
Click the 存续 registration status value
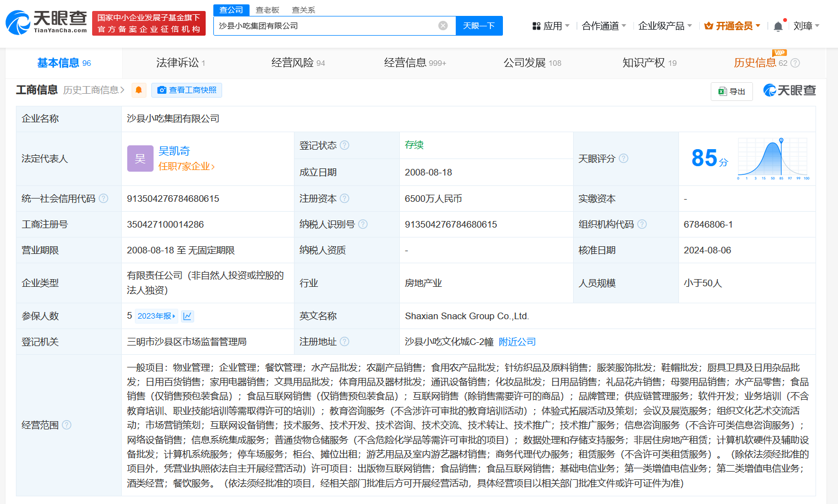tap(414, 145)
